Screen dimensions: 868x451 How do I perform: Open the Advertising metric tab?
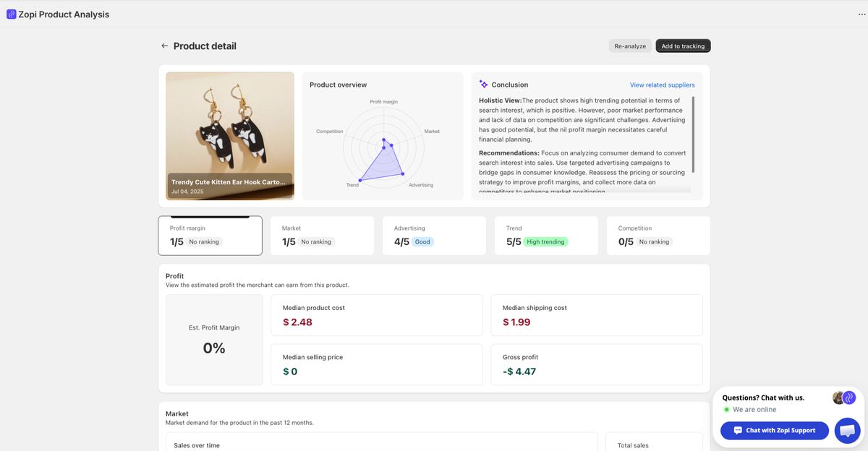click(x=434, y=235)
